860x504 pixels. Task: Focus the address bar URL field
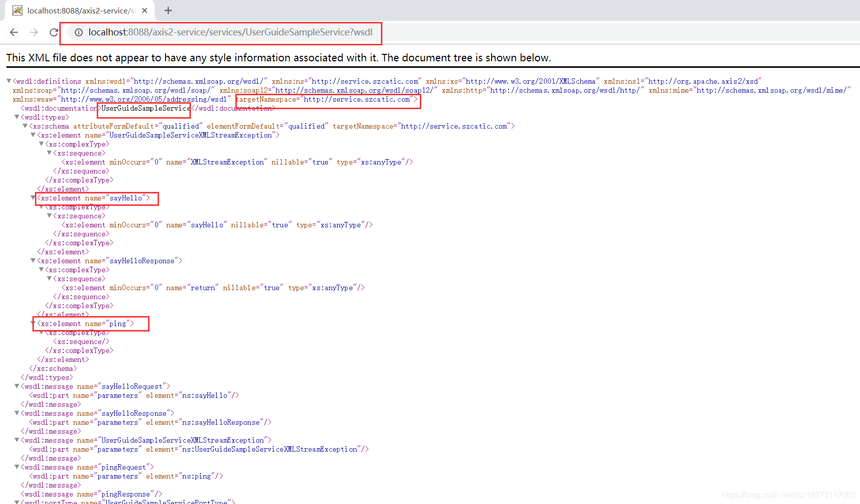[230, 32]
